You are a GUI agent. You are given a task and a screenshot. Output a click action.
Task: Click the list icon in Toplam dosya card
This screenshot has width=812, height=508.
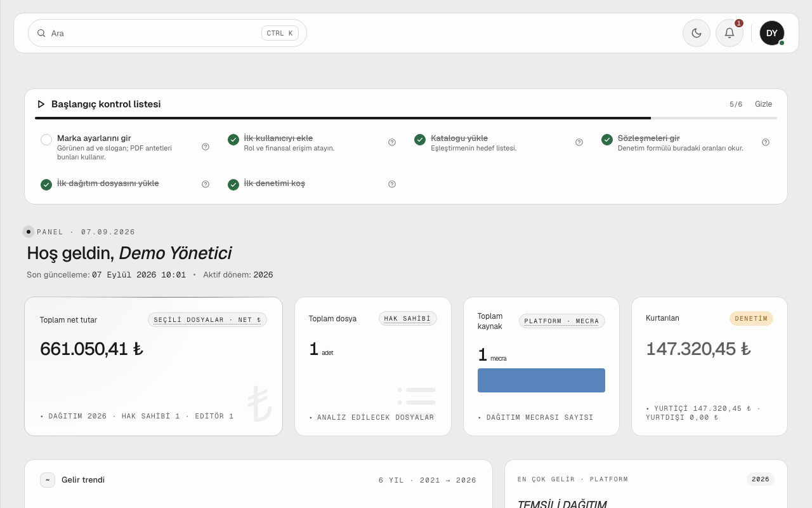pyautogui.click(x=417, y=402)
